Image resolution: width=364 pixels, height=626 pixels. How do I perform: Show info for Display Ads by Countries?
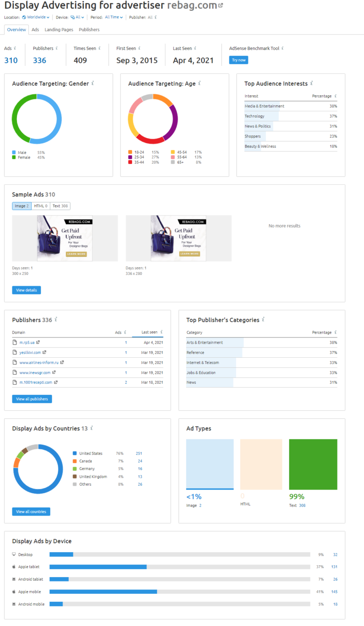91,428
